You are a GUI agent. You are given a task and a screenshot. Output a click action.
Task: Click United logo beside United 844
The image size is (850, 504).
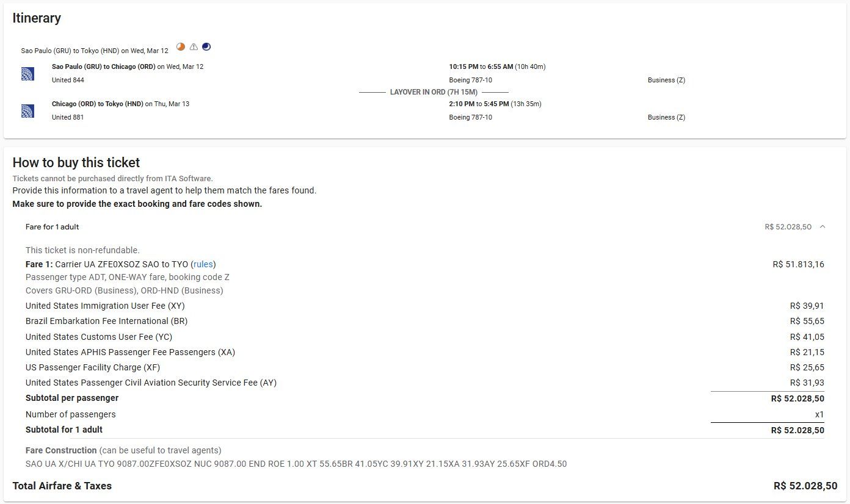click(27, 74)
